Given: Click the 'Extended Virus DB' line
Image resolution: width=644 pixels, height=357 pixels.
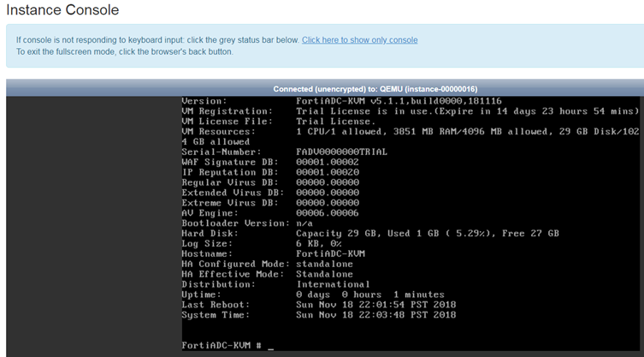Looking at the screenshot, I should point(270,193).
